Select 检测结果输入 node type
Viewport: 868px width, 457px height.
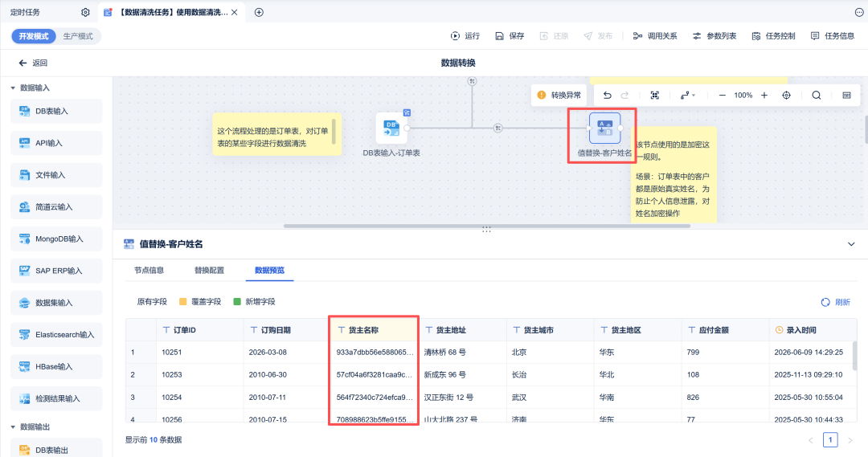[x=56, y=398]
